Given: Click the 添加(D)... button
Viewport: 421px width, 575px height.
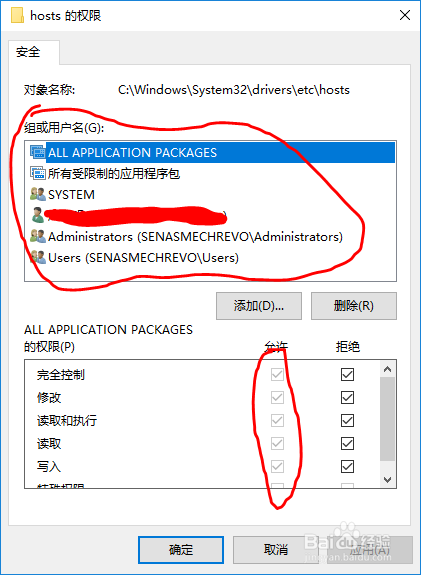Looking at the screenshot, I should pyautogui.click(x=259, y=305).
